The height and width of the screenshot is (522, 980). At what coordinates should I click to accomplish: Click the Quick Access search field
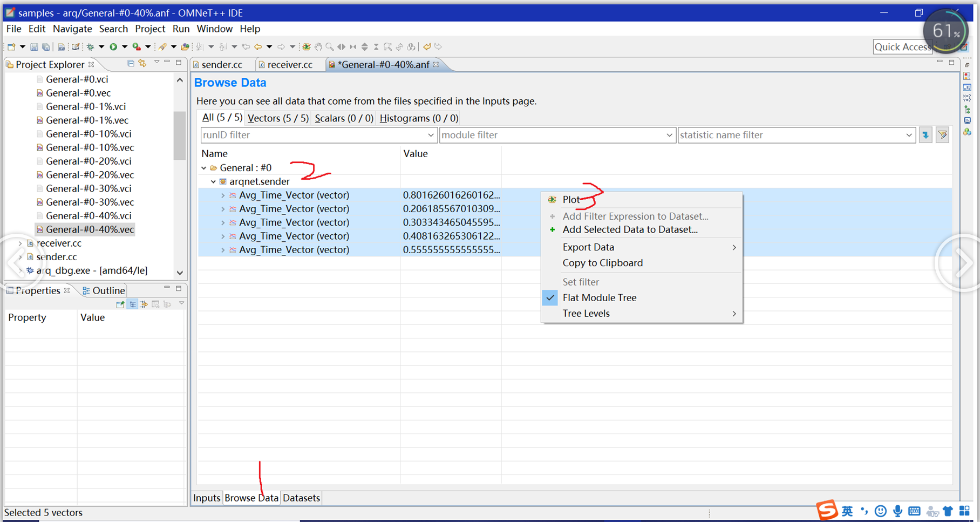click(x=902, y=47)
